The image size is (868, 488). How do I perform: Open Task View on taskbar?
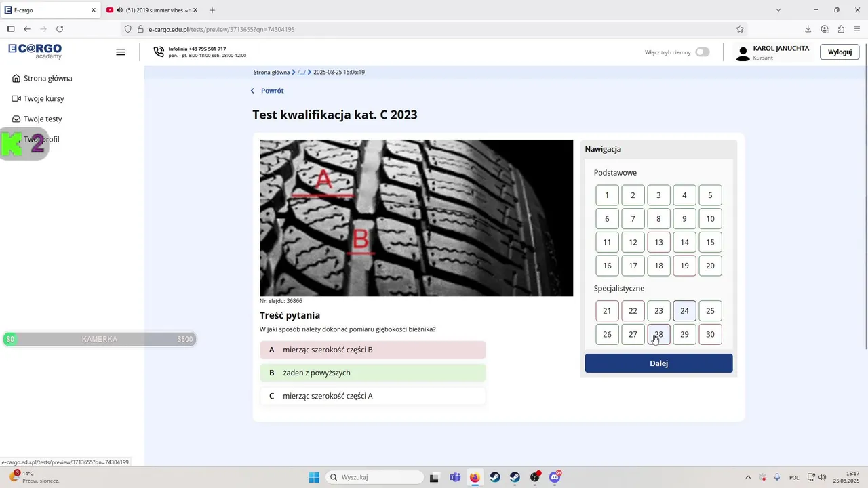pos(435,477)
